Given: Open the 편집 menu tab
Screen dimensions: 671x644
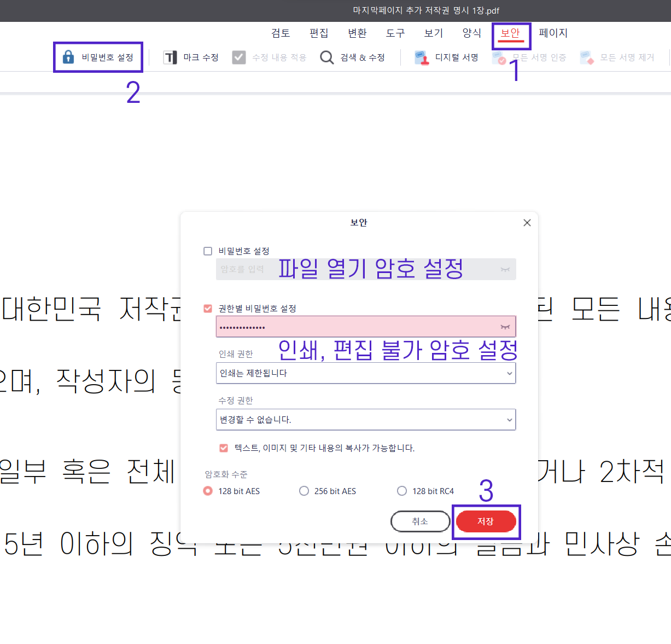Looking at the screenshot, I should click(x=319, y=33).
